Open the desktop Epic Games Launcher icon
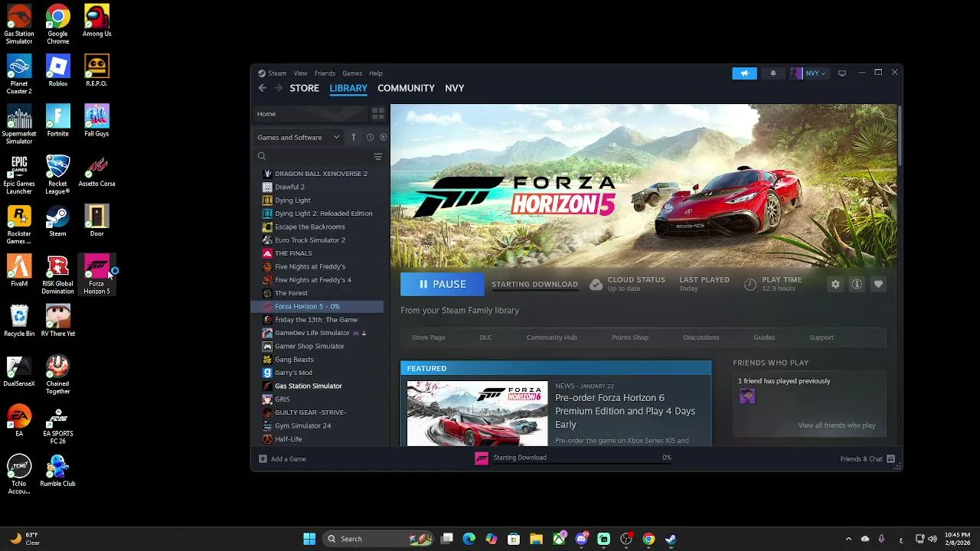This screenshot has height=551, width=980. [x=19, y=174]
